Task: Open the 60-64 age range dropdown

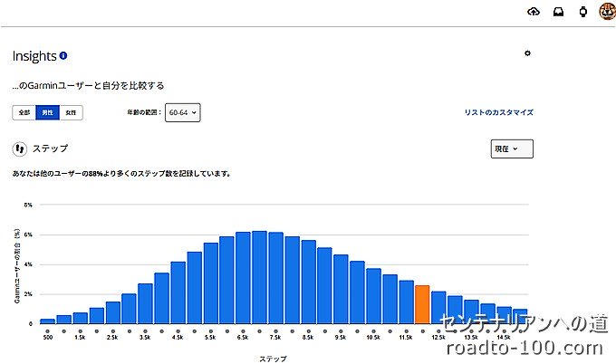Action: 182,112
